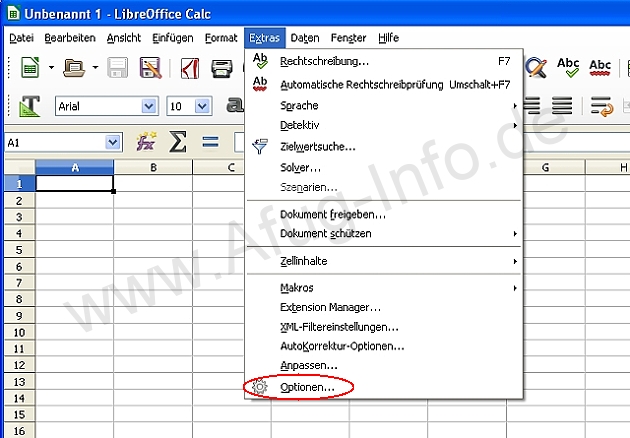This screenshot has height=438, width=630.
Task: Click cell A1 in the spreadsheet
Action: pos(75,183)
